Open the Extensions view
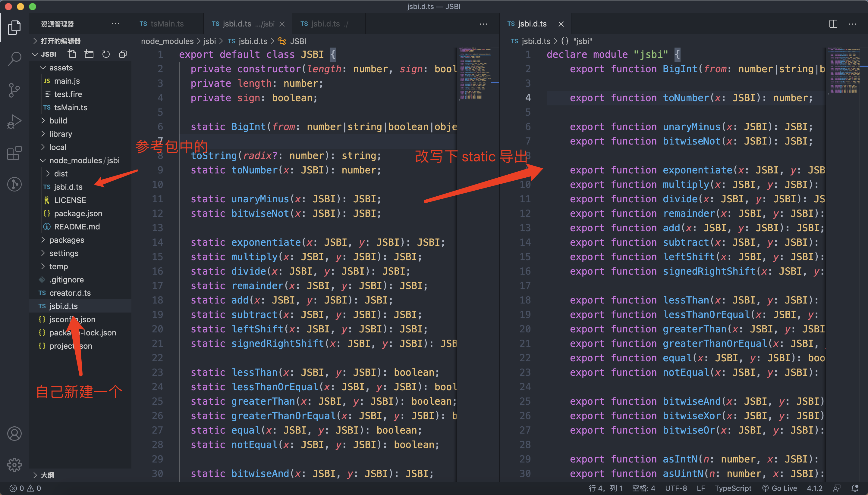 pyautogui.click(x=14, y=153)
